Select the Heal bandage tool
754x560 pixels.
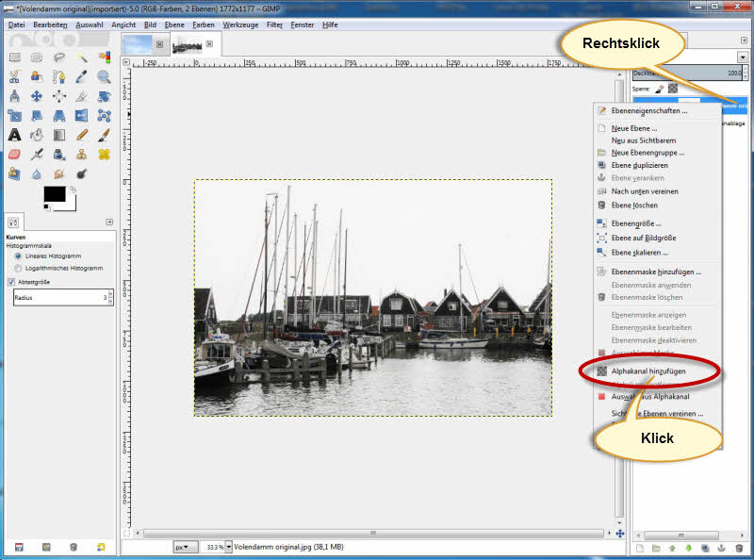tap(105, 155)
